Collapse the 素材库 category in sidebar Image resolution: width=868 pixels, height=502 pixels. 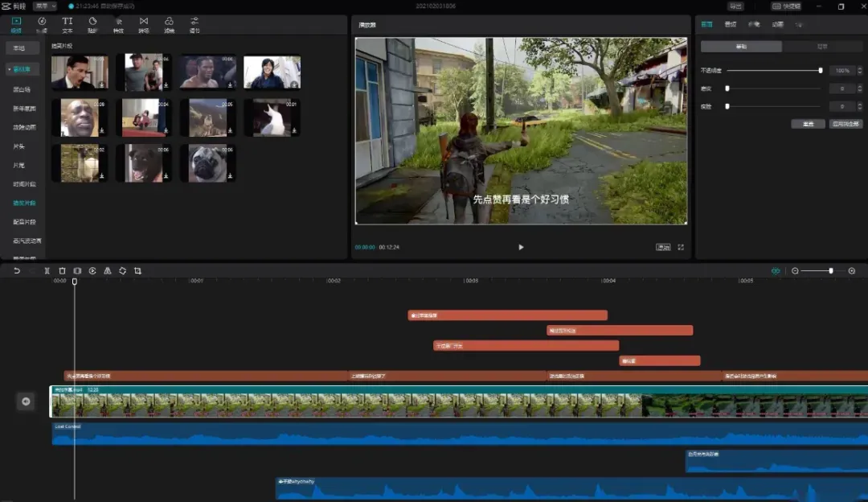22,70
